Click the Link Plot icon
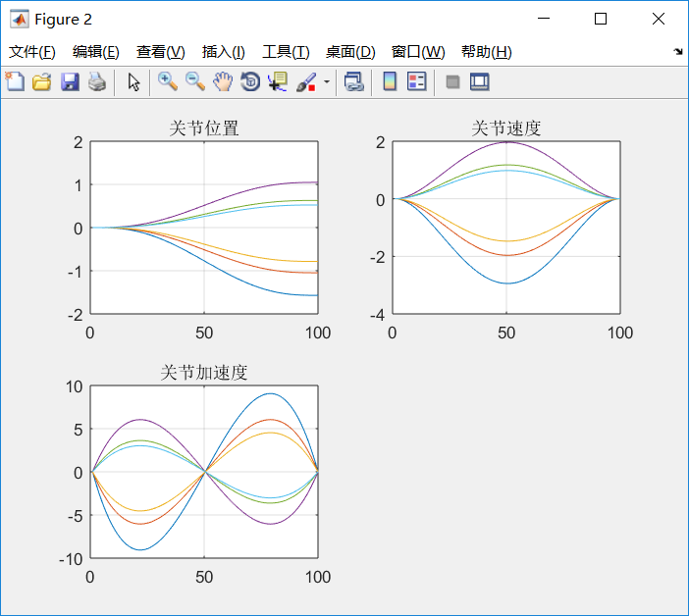This screenshot has height=616, width=689. coord(353,82)
